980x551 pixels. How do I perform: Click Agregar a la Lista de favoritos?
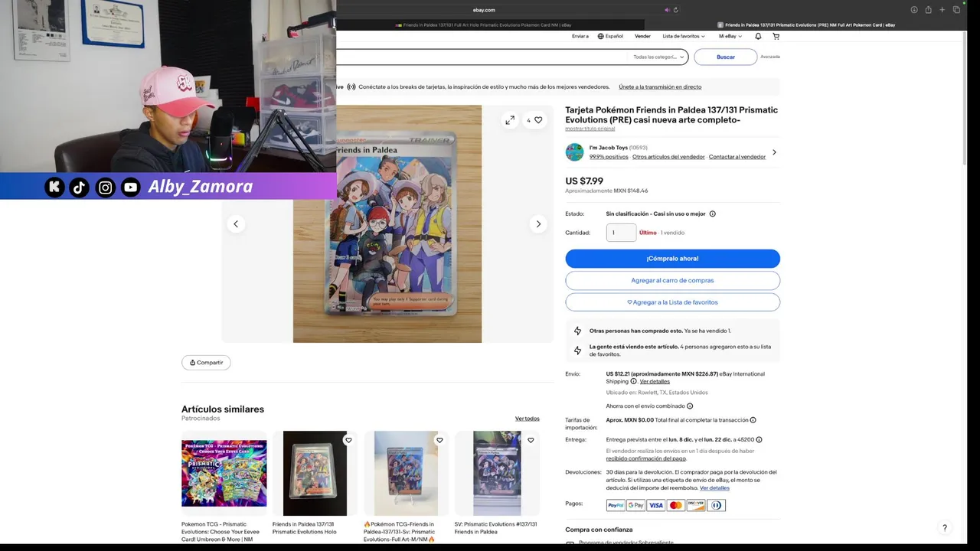pyautogui.click(x=672, y=302)
